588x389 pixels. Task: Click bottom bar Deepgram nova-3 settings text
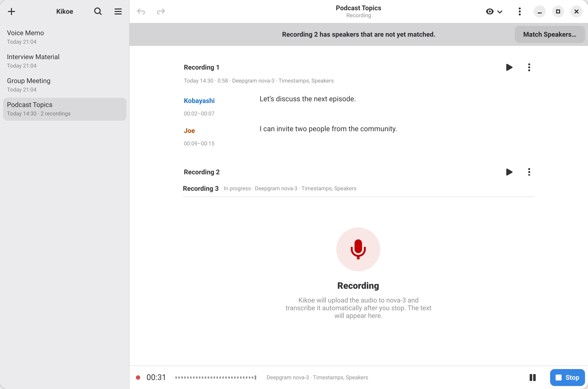tap(317, 378)
